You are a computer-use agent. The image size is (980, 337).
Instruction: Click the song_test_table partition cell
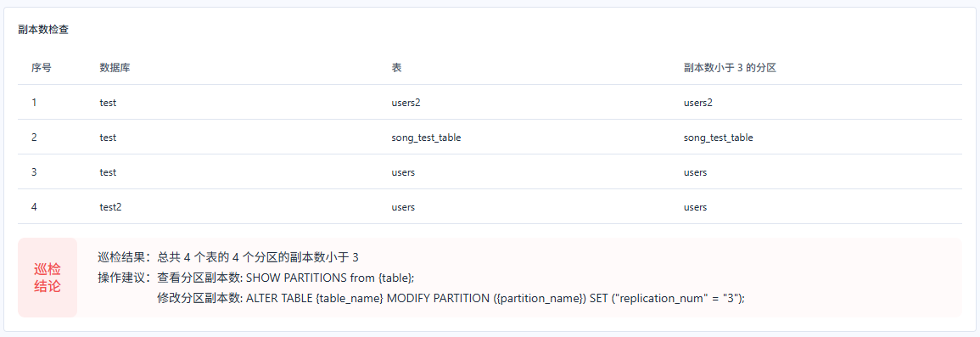point(719,138)
